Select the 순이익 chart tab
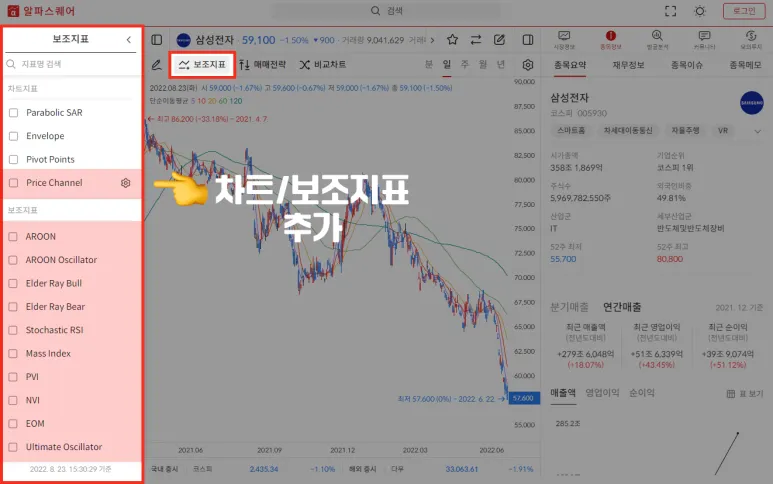 coord(641,393)
